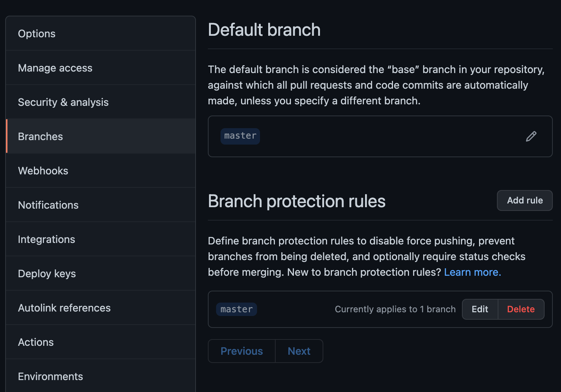Screen dimensions: 561x392
Task: Delete the master branch protection rule
Action: coord(521,309)
